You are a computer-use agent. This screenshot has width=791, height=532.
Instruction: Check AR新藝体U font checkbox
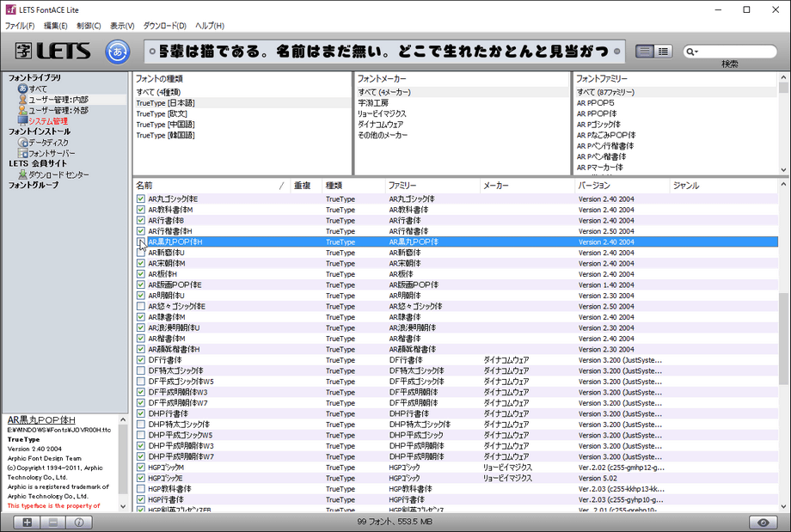click(141, 253)
